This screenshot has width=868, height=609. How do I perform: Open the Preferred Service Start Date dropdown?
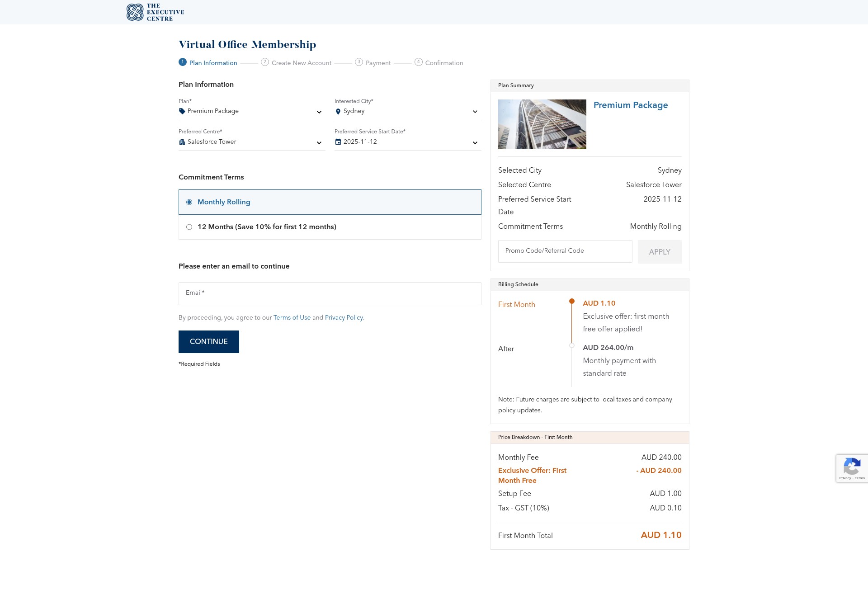(x=408, y=142)
